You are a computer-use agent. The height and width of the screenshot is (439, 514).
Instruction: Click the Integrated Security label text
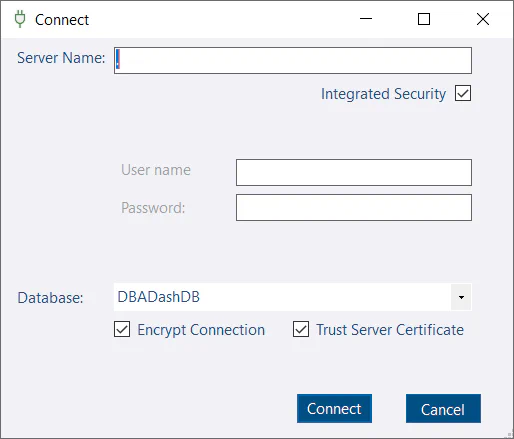383,94
